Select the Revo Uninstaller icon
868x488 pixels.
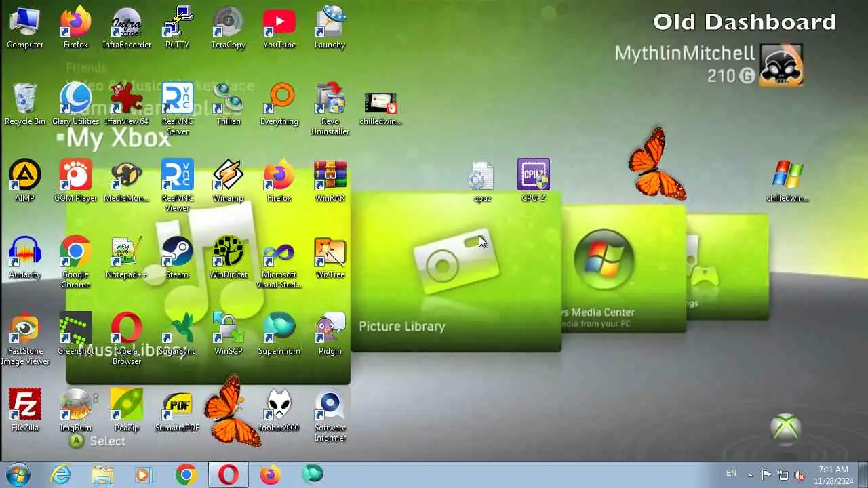tap(330, 110)
